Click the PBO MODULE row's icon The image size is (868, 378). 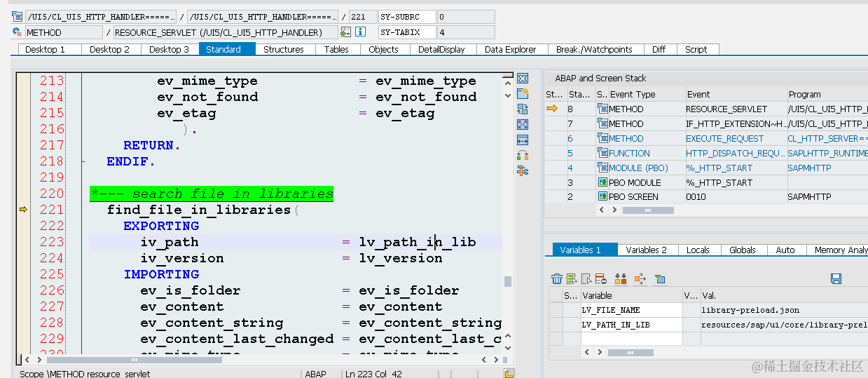pyautogui.click(x=602, y=182)
